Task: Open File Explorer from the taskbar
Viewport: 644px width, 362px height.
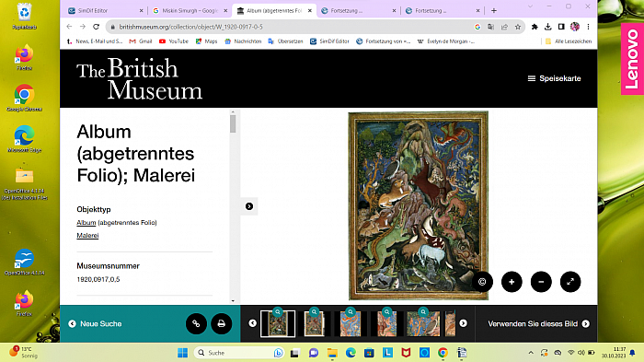Action: 332,353
